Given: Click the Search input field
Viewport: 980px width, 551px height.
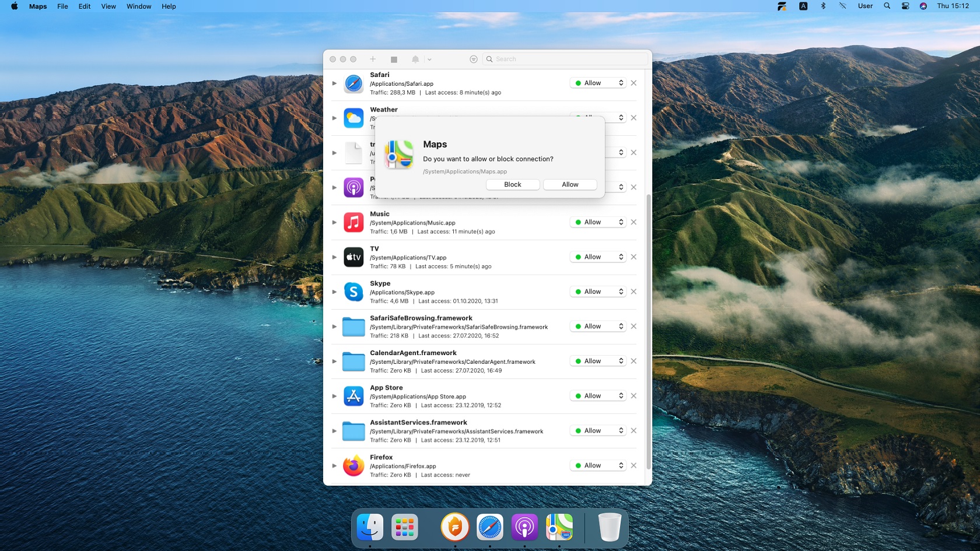Looking at the screenshot, I should pyautogui.click(x=565, y=59).
